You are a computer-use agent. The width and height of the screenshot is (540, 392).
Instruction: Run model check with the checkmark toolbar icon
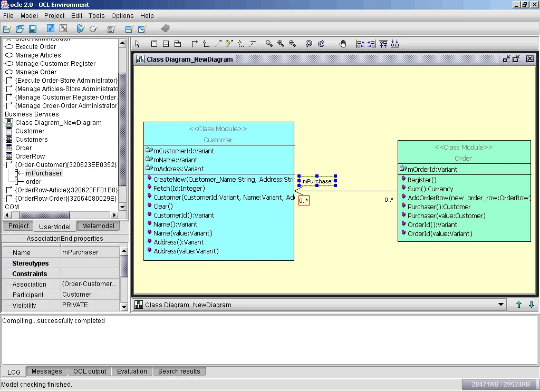[x=93, y=28]
